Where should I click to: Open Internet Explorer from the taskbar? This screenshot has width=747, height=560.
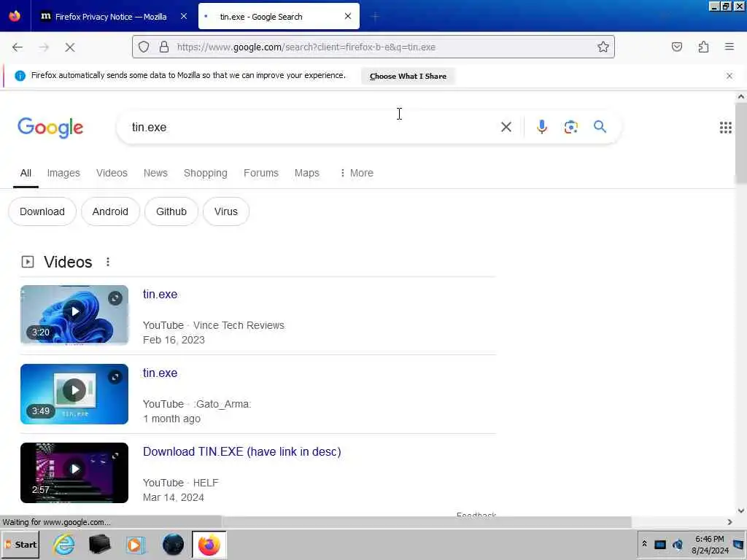click(64, 544)
